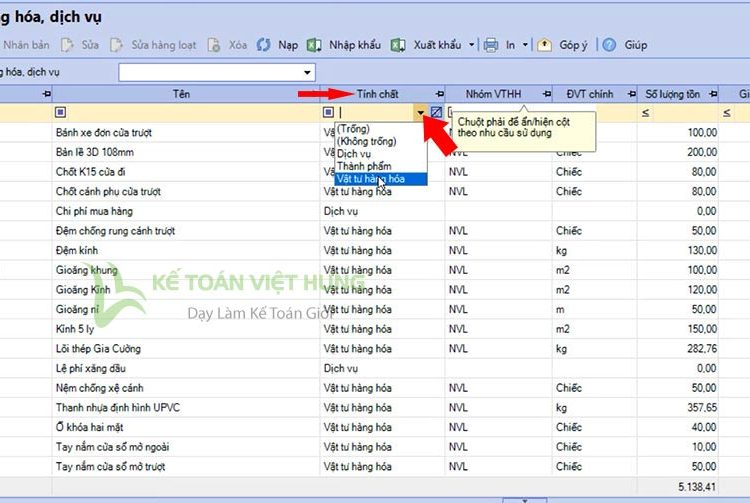Click the Nhân bản button
Screen dimensions: 750x503
tap(26, 45)
